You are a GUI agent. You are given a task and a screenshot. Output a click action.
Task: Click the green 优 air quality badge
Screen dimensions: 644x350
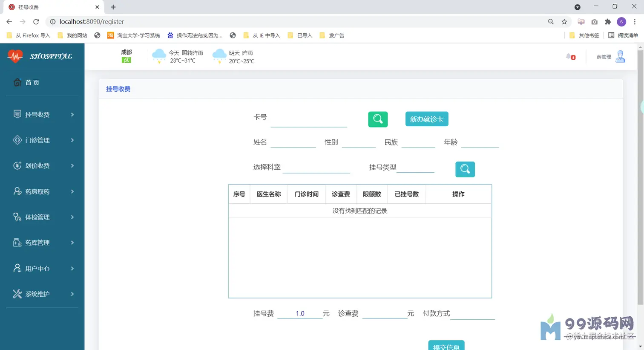click(126, 60)
